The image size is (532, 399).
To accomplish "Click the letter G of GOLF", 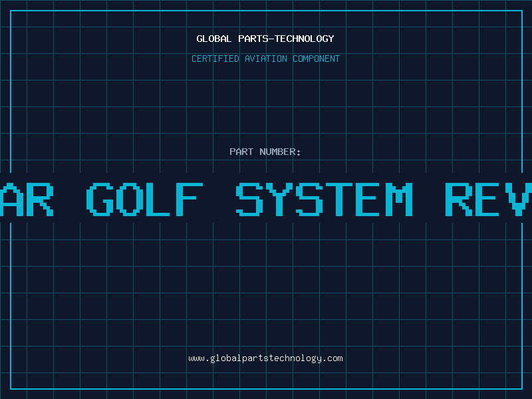I will coord(100,199).
